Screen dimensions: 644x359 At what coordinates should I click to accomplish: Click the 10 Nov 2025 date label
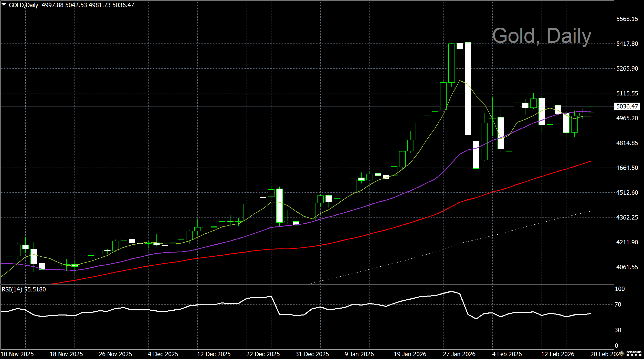click(x=17, y=354)
